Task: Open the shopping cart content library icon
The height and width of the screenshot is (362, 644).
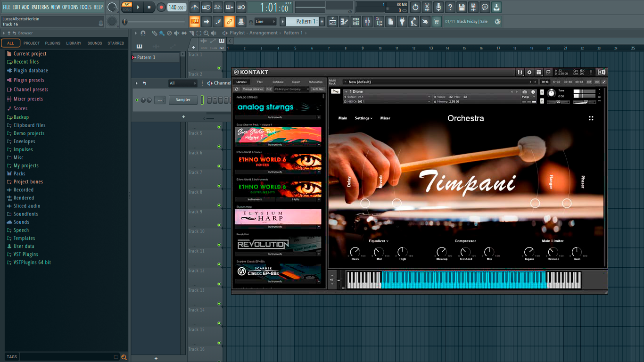Action: pos(437,21)
